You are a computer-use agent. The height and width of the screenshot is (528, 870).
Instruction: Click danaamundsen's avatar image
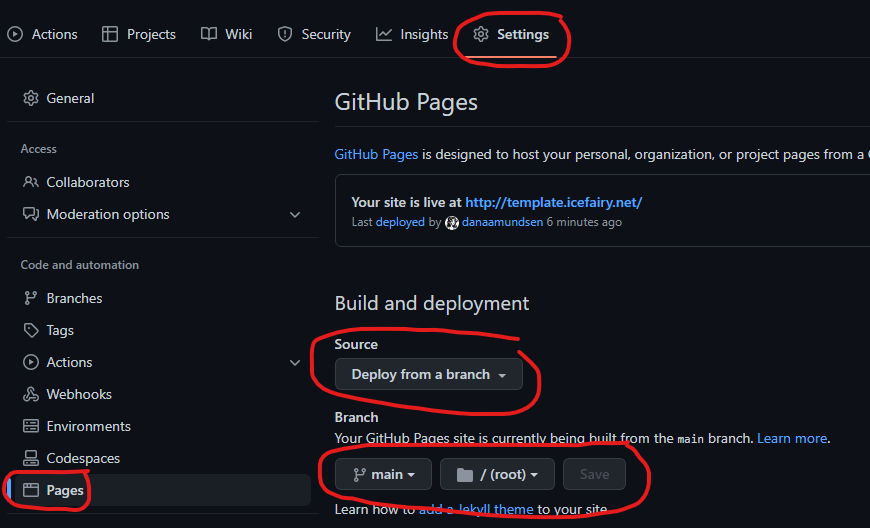coord(452,222)
